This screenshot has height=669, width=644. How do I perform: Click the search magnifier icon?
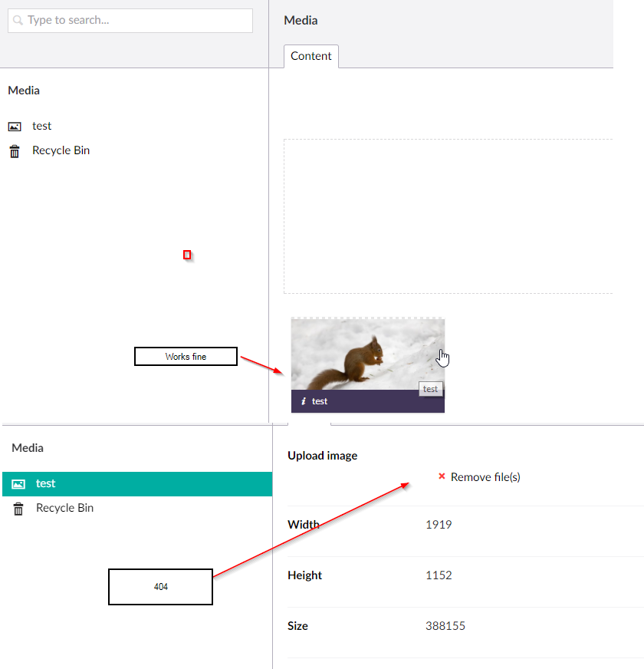click(x=18, y=21)
